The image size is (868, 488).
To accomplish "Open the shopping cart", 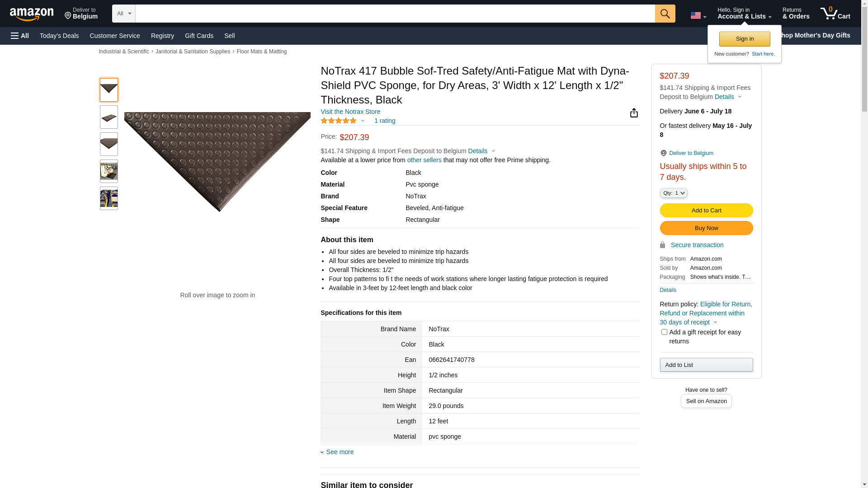I will coord(835,14).
